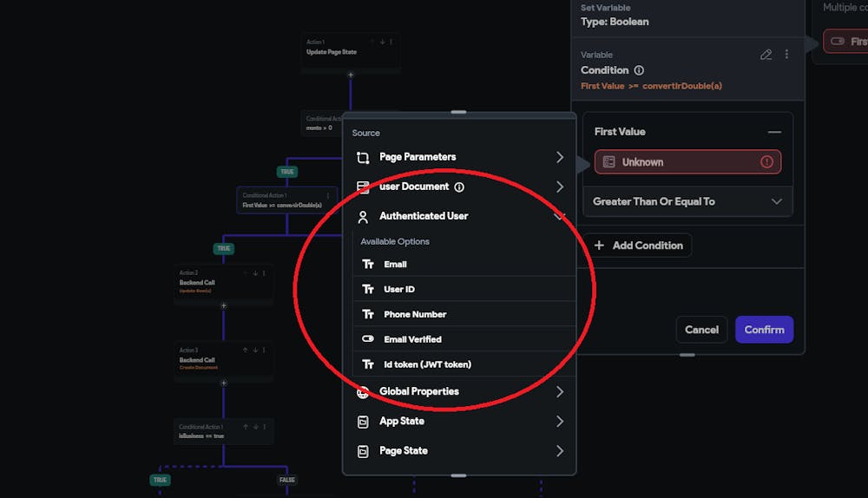
Task: Expand the Page Parameters source
Action: click(459, 157)
